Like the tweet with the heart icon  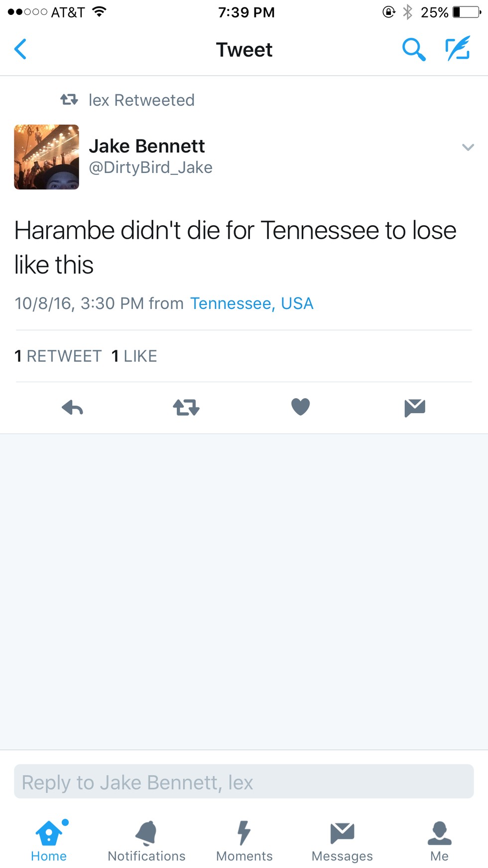[x=300, y=407]
